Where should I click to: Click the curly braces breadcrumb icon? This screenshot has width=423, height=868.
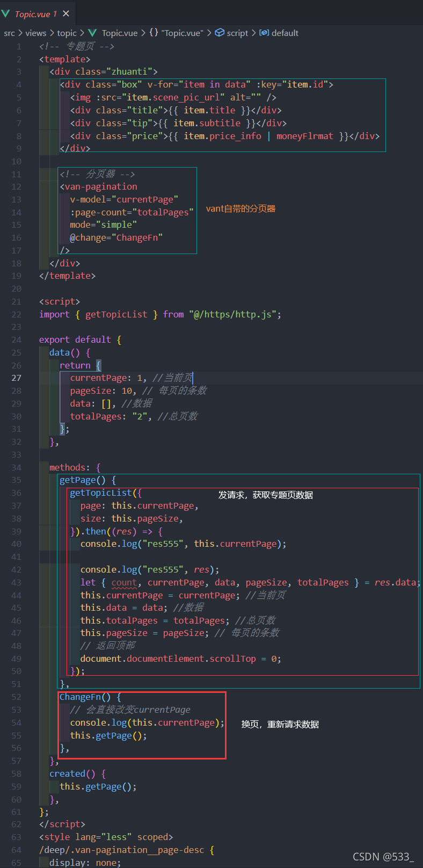click(154, 33)
